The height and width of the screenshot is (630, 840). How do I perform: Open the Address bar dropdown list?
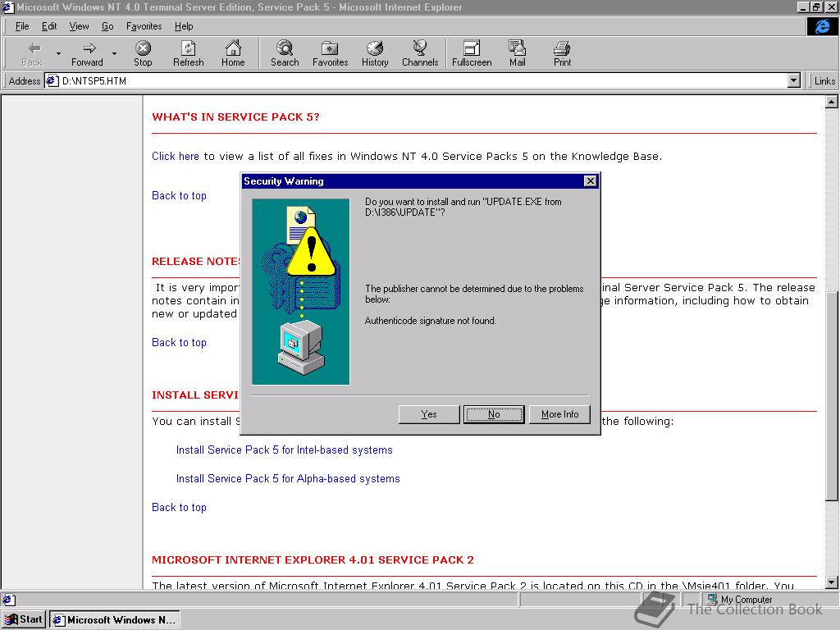pos(794,81)
